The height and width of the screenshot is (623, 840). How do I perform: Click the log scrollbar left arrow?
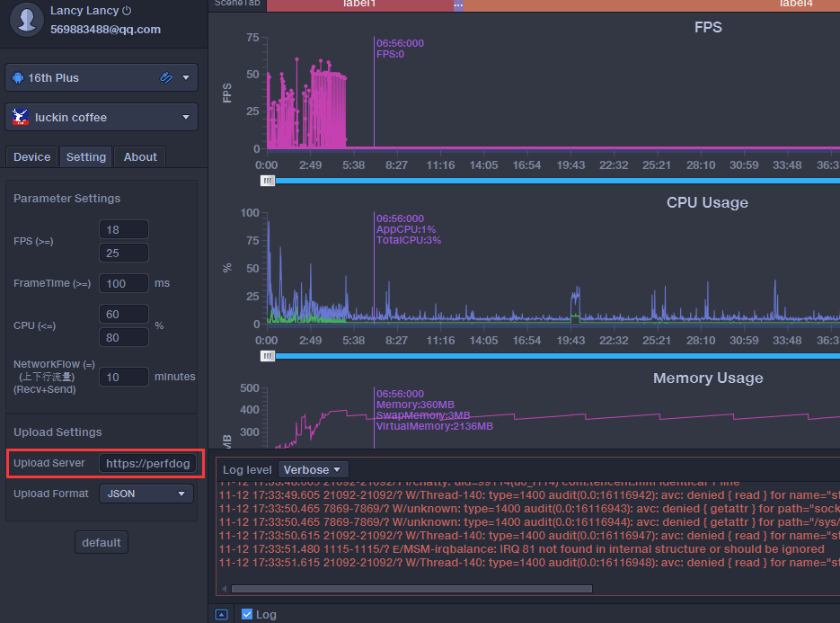click(x=224, y=589)
